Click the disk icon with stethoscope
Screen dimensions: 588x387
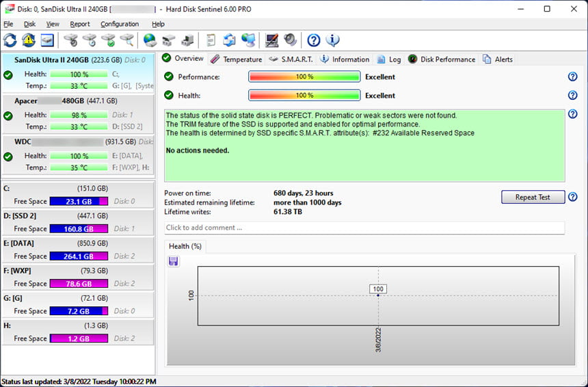pos(70,40)
